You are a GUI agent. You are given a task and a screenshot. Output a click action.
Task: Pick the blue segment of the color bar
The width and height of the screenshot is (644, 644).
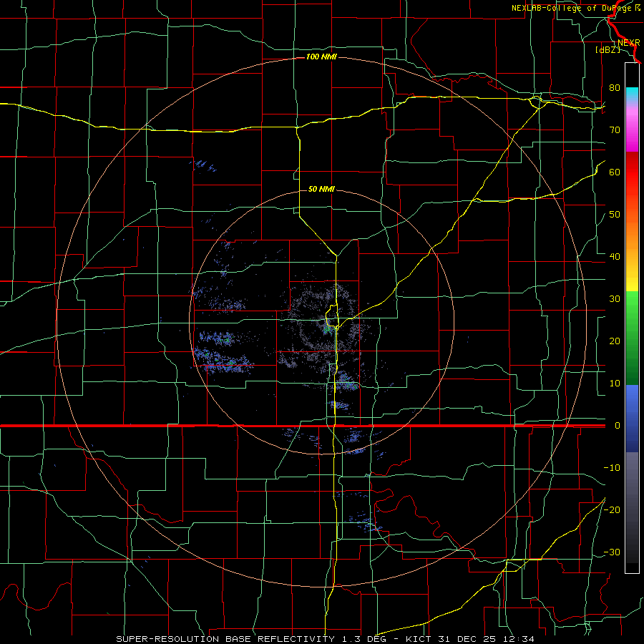[x=632, y=419]
